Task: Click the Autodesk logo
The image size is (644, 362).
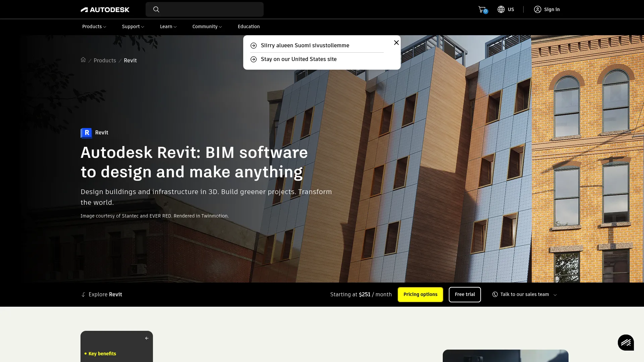Action: [105, 10]
